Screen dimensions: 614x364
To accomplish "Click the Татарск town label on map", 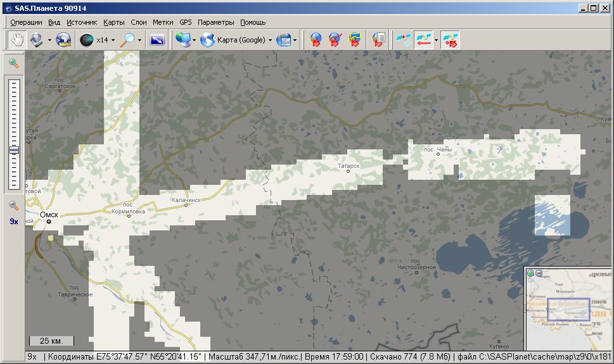I will 349,165.
